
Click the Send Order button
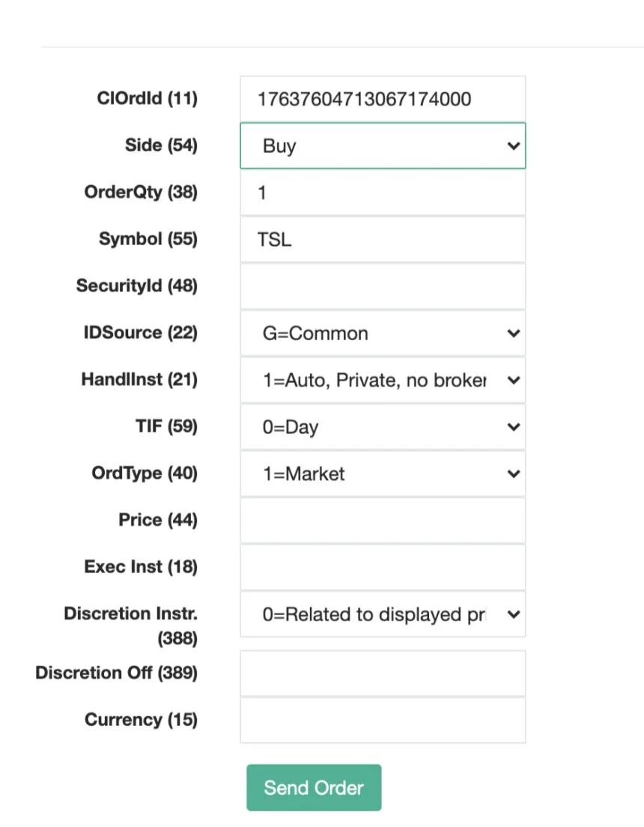pyautogui.click(x=314, y=787)
